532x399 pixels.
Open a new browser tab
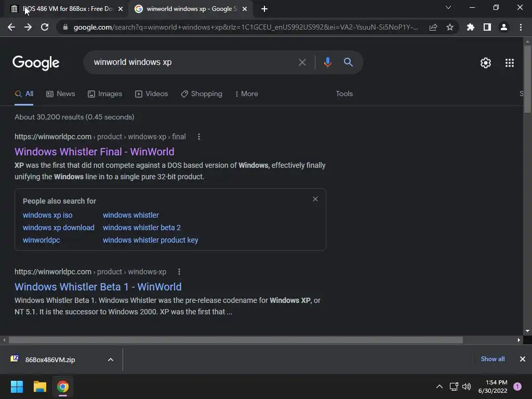[264, 9]
